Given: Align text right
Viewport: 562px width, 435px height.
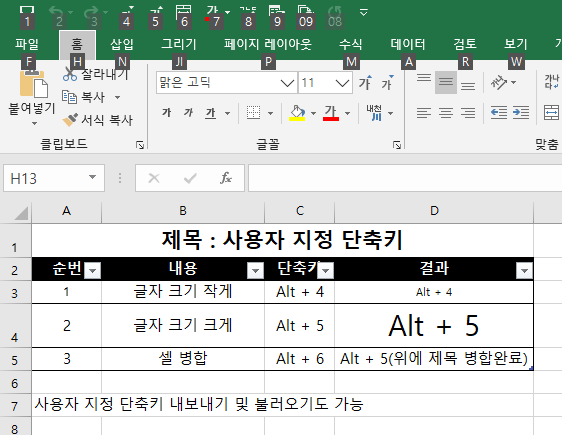Looking at the screenshot, I should (468, 113).
